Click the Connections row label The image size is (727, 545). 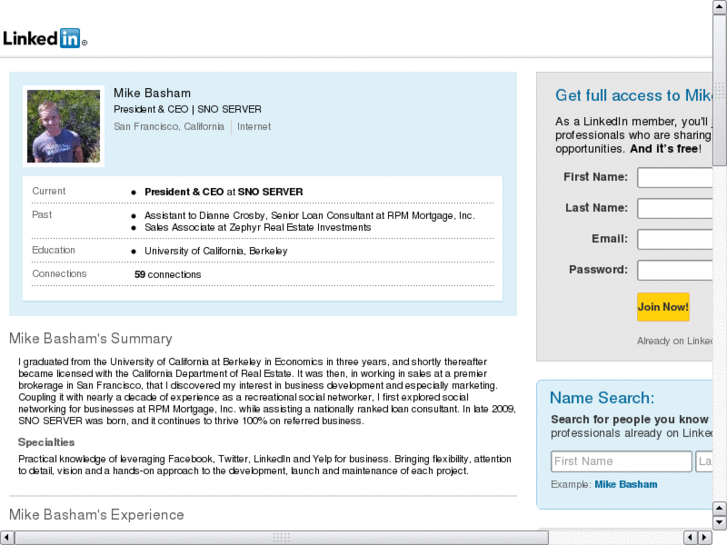coord(59,274)
